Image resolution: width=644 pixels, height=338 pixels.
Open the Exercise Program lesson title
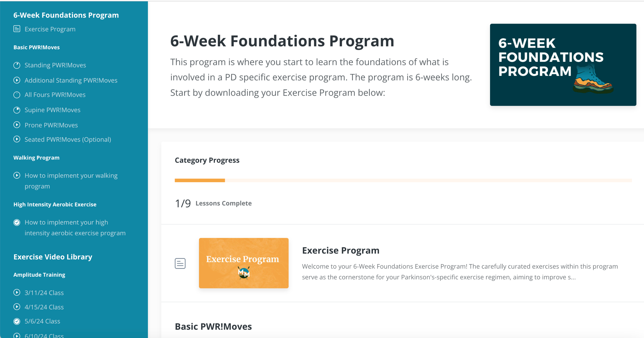341,250
